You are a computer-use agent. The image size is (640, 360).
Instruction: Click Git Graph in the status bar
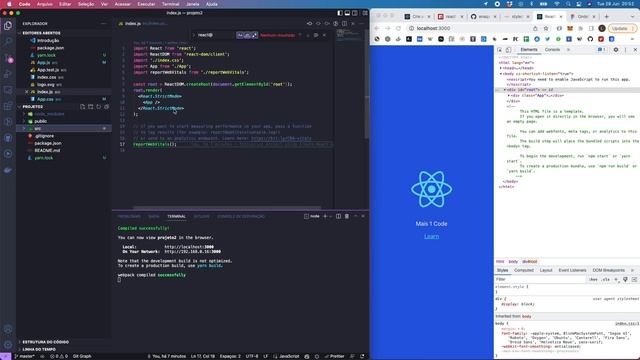coord(82,356)
